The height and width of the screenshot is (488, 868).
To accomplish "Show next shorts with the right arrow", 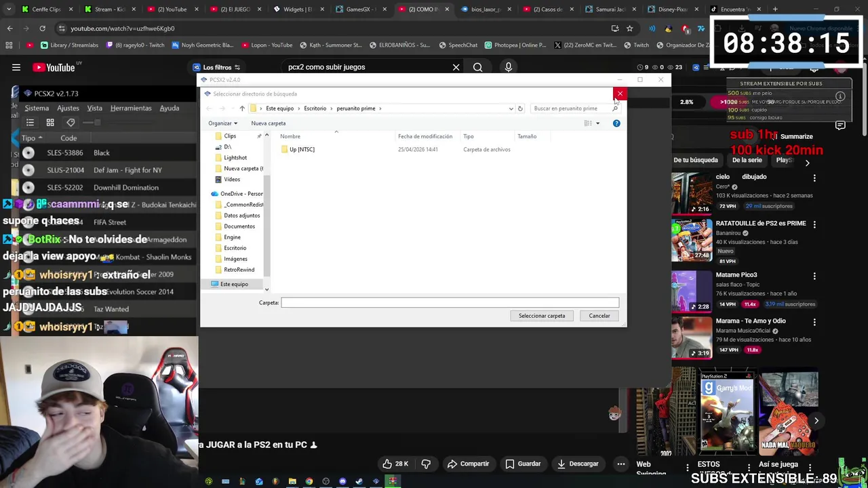I will pyautogui.click(x=816, y=421).
